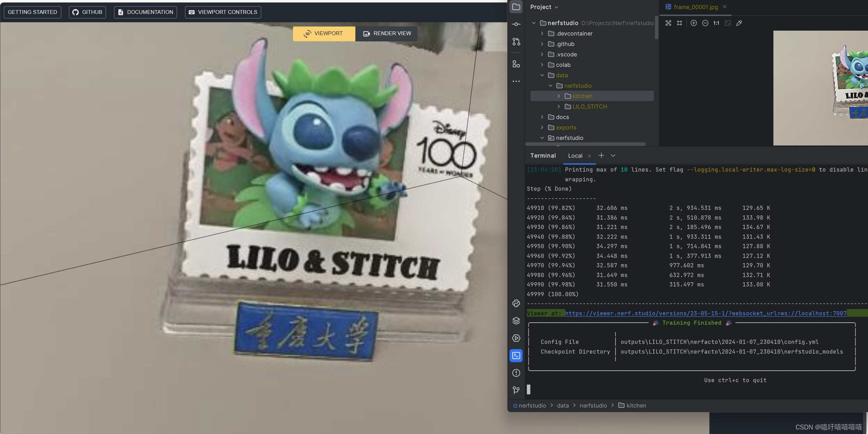The height and width of the screenshot is (434, 868).
Task: Select the LILO_STITCH folder row
Action: (592, 106)
